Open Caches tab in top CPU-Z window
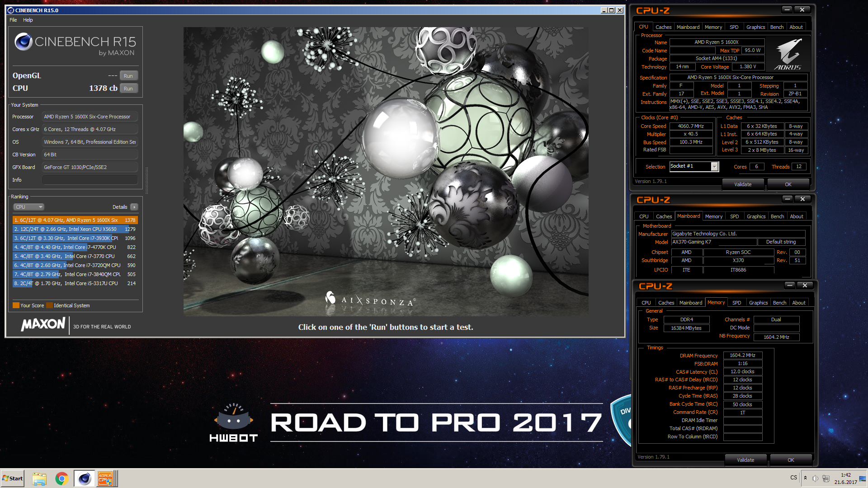 (663, 27)
